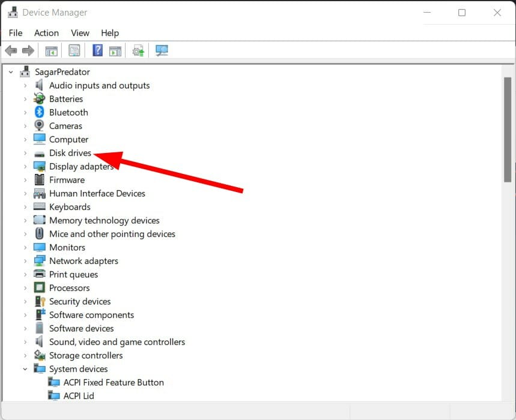The height and width of the screenshot is (420, 516).
Task: Click the Device Manager title bar icon
Action: 13,12
